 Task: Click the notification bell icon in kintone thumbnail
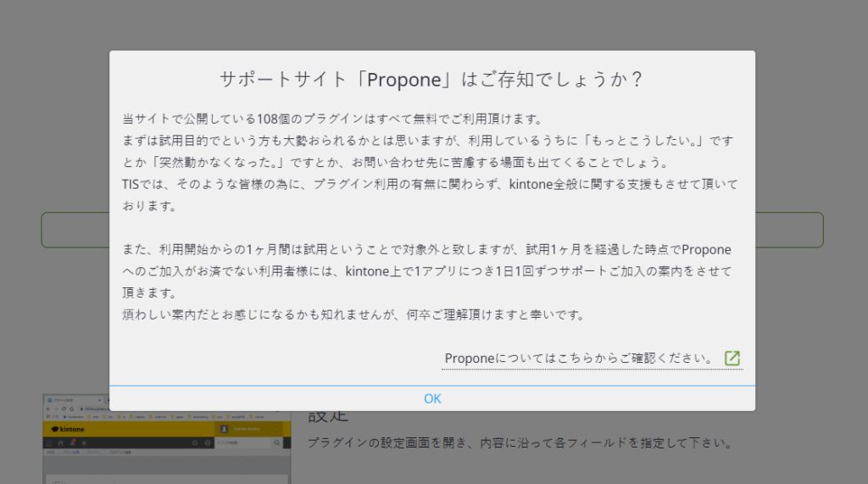(71, 442)
